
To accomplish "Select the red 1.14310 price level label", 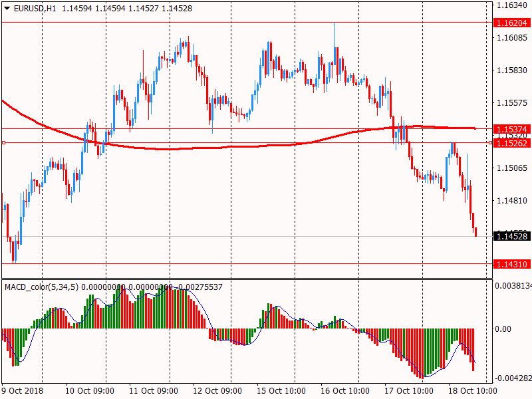I will pyautogui.click(x=511, y=264).
